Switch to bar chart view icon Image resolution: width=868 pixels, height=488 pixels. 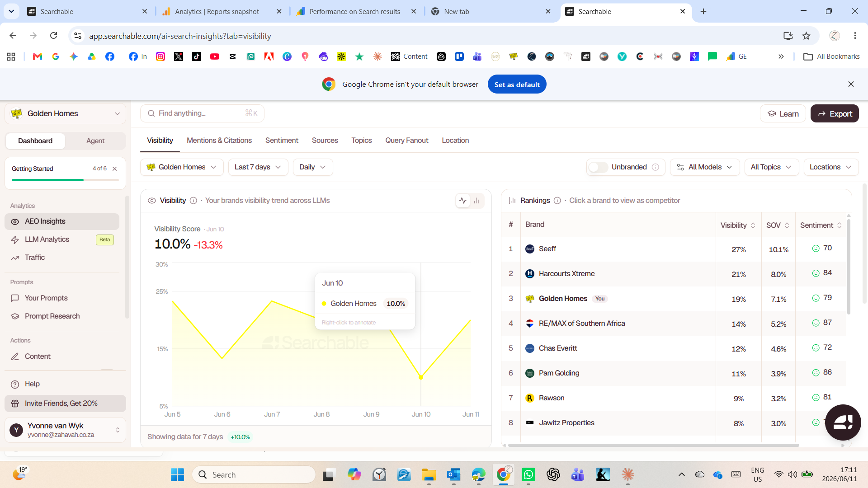click(x=476, y=201)
